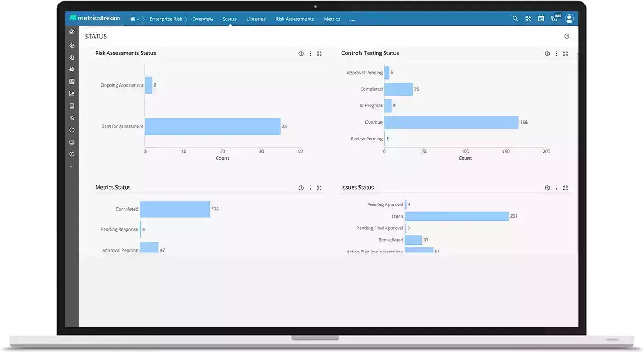
Task: Click the 'Overdue' axis label
Action: 374,123
